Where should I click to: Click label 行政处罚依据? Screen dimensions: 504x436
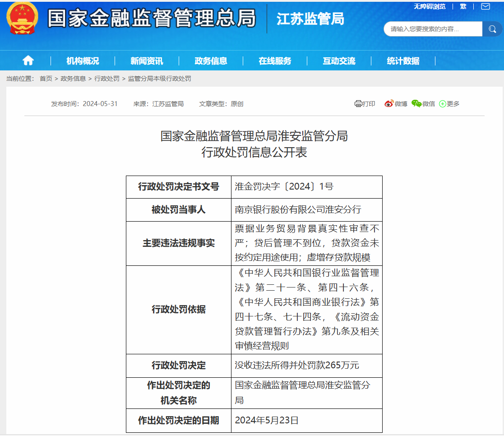pyautogui.click(x=179, y=309)
